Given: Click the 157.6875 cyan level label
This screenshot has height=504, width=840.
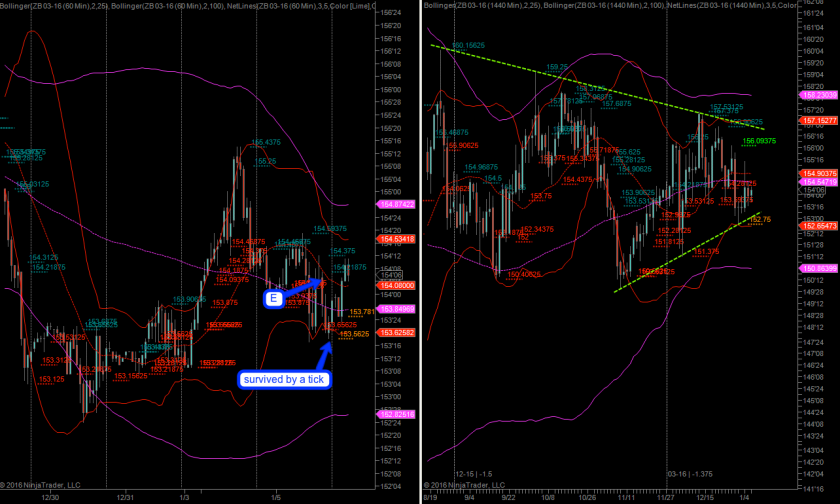Looking at the screenshot, I should click(x=616, y=103).
